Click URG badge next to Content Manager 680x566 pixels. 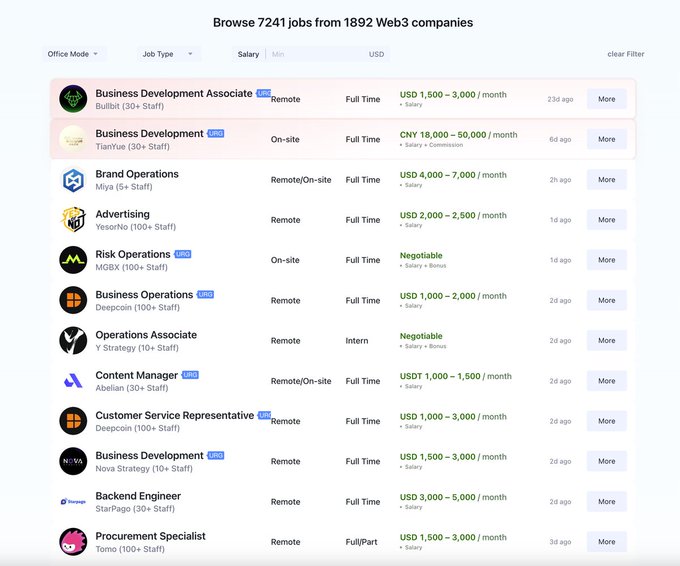point(190,375)
